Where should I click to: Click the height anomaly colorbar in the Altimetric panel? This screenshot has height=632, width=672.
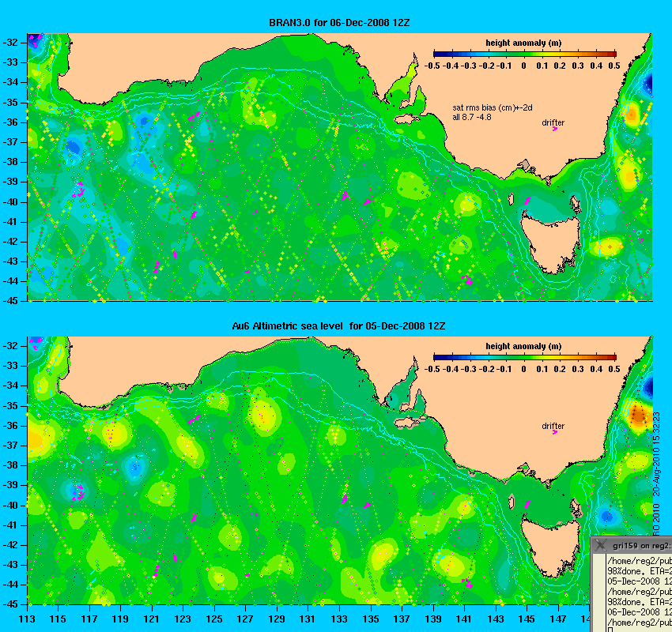(x=525, y=357)
